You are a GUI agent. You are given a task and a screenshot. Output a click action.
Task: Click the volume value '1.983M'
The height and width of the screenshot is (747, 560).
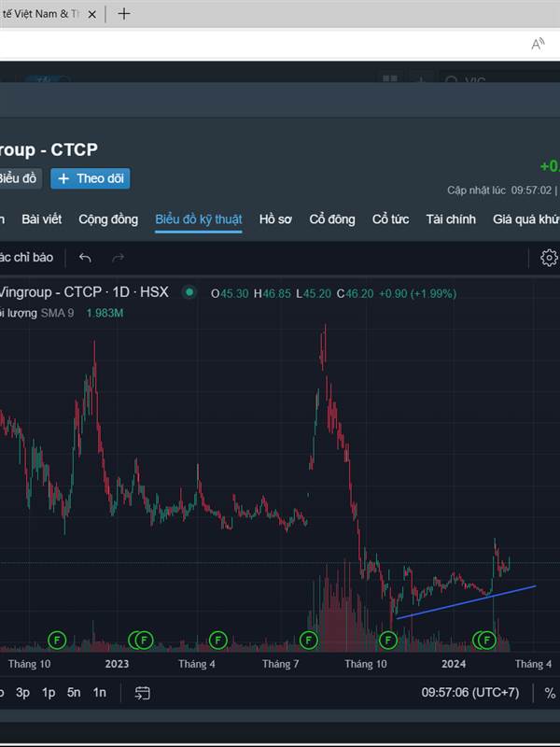[105, 313]
